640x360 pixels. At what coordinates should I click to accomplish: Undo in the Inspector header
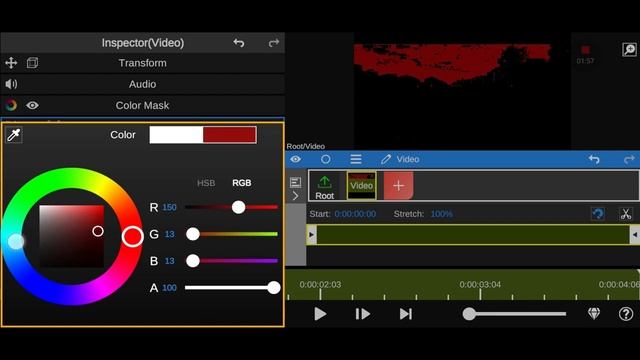239,43
